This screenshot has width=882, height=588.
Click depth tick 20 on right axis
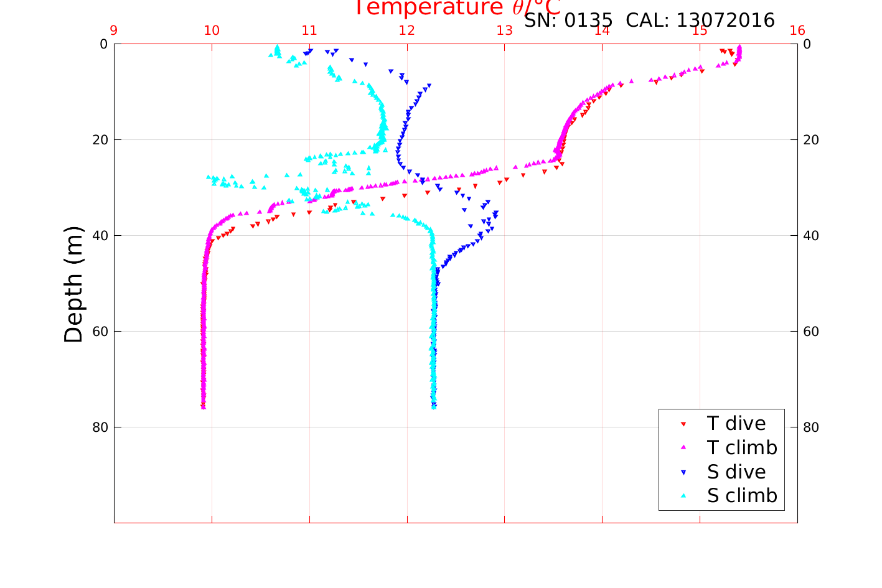click(811, 140)
